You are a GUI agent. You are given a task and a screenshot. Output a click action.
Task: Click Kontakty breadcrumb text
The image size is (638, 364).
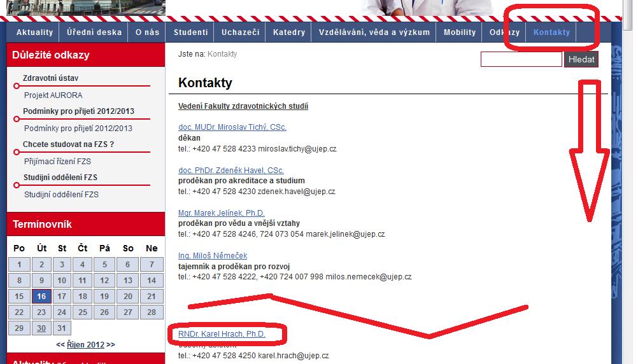[x=222, y=54]
